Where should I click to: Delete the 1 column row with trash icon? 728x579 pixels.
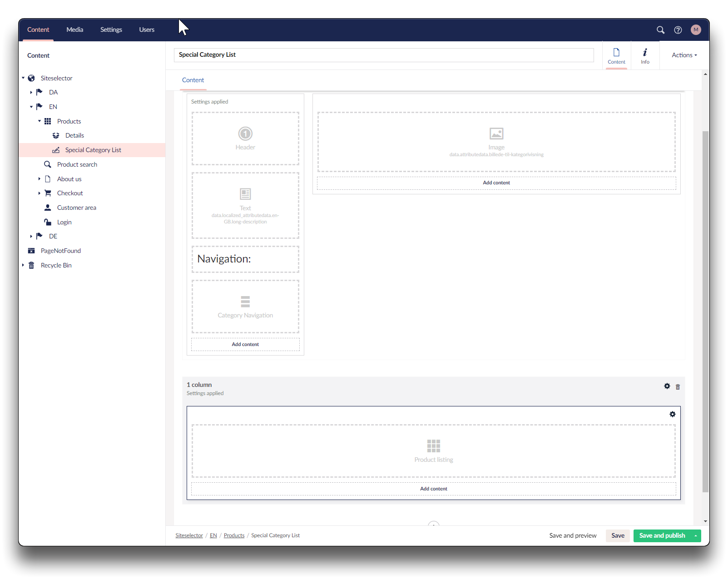[x=678, y=387]
